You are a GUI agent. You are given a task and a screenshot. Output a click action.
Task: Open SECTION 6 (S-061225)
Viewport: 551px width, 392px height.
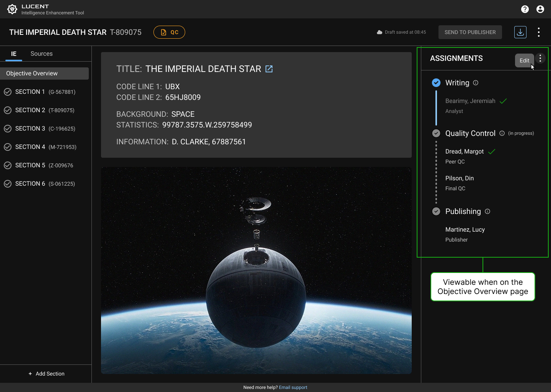pyautogui.click(x=45, y=184)
